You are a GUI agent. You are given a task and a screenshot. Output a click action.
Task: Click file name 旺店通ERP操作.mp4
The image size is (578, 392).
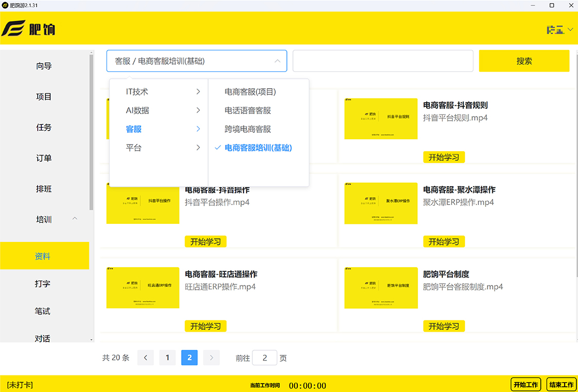coord(220,287)
